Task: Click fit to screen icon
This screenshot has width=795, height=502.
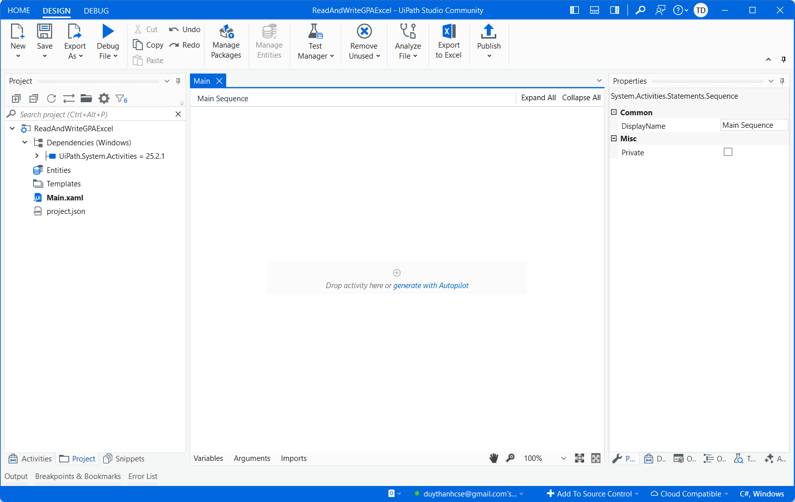Action: tap(579, 458)
